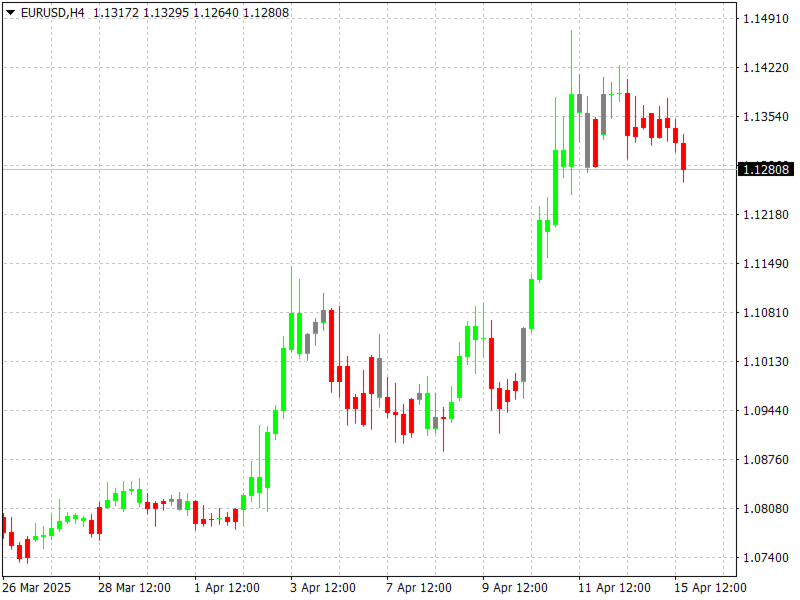Click the 1.10130 price scale label
This screenshot has width=800, height=600.
pos(766,362)
